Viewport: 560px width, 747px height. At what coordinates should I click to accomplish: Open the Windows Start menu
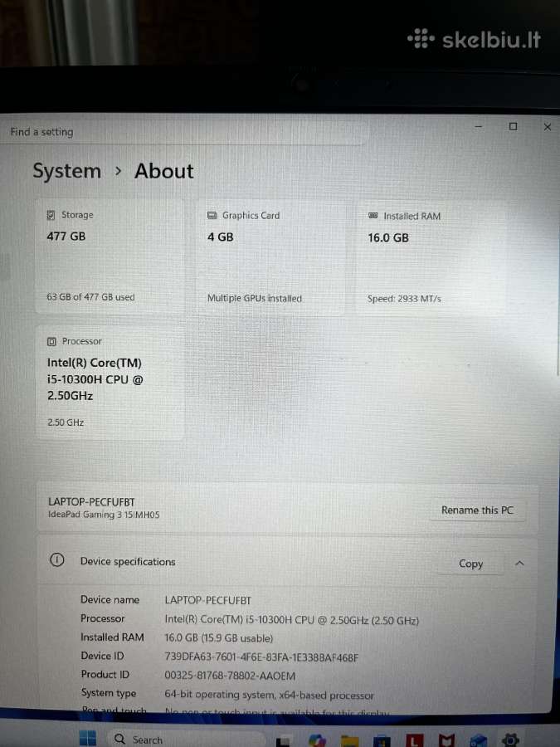(88, 739)
